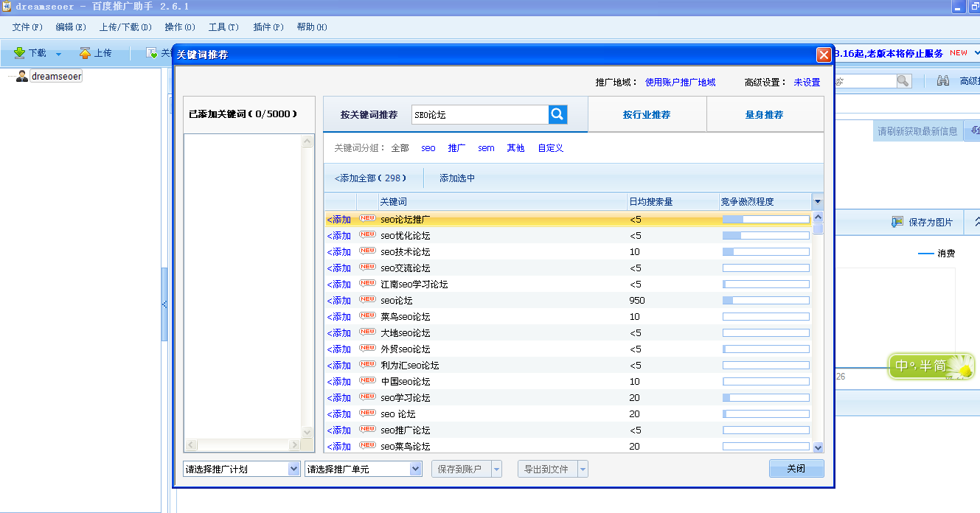Open the 导出到文件 dropdown arrow

(x=583, y=469)
